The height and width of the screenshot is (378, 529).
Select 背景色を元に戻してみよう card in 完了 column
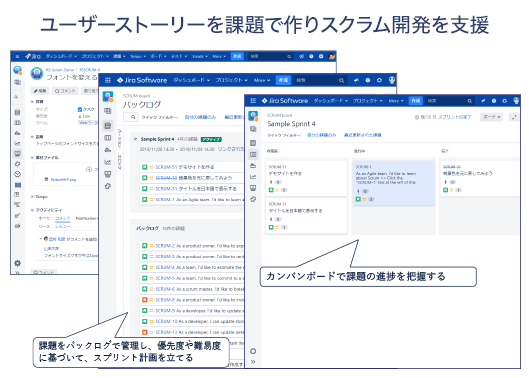479,178
